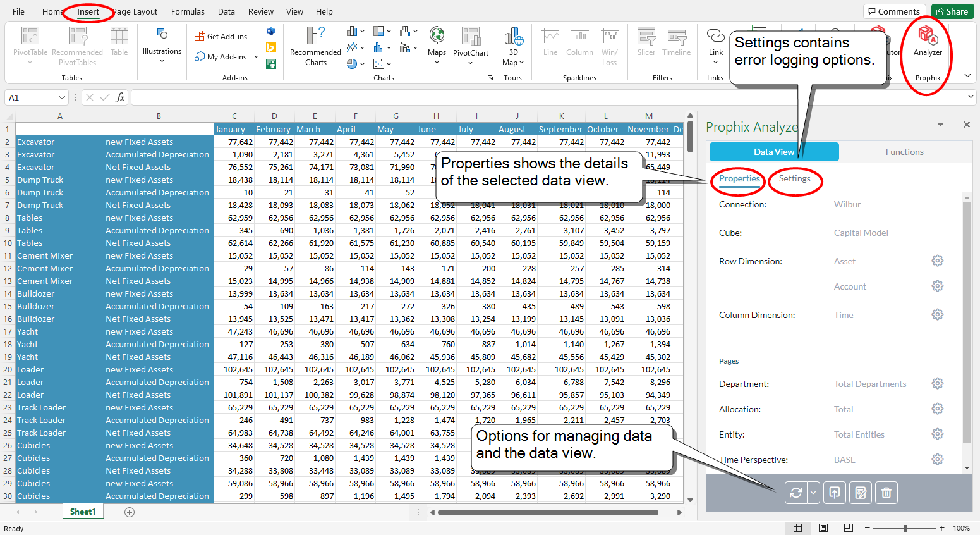
Task: Click the People Graph add-in icon
Action: coord(271,64)
